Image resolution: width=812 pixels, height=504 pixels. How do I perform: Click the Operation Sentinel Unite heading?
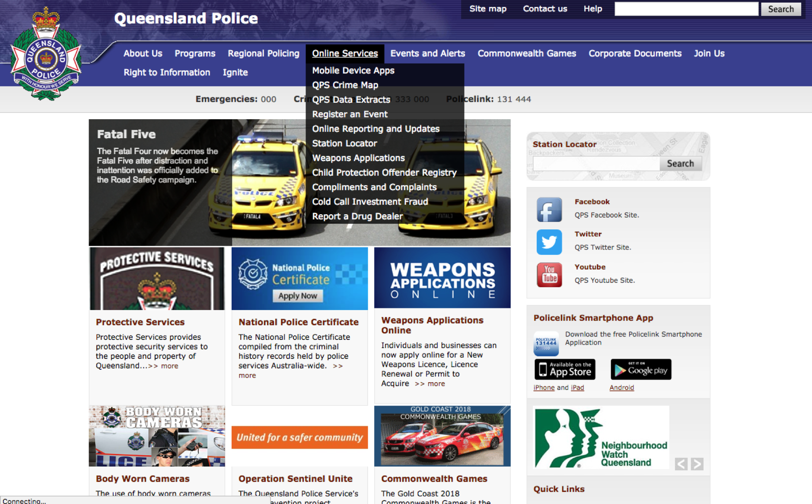pos(296,479)
